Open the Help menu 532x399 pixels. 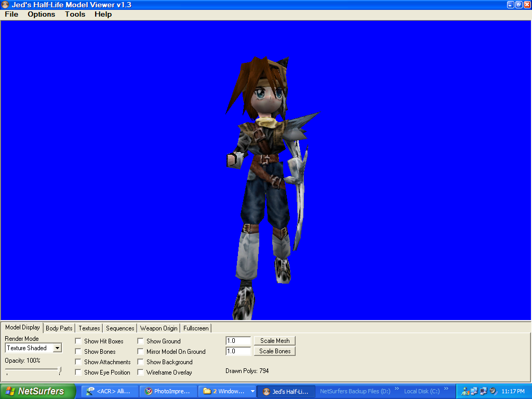(x=103, y=14)
